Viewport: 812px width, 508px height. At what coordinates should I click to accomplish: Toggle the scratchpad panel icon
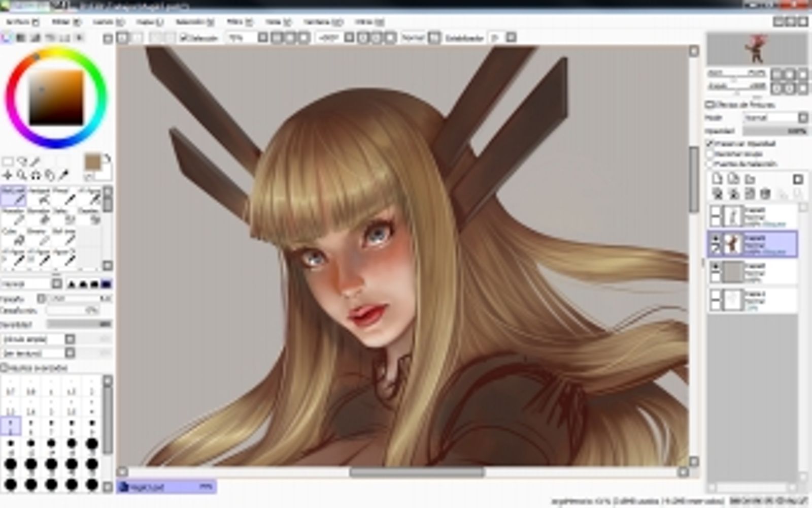pos(80,38)
